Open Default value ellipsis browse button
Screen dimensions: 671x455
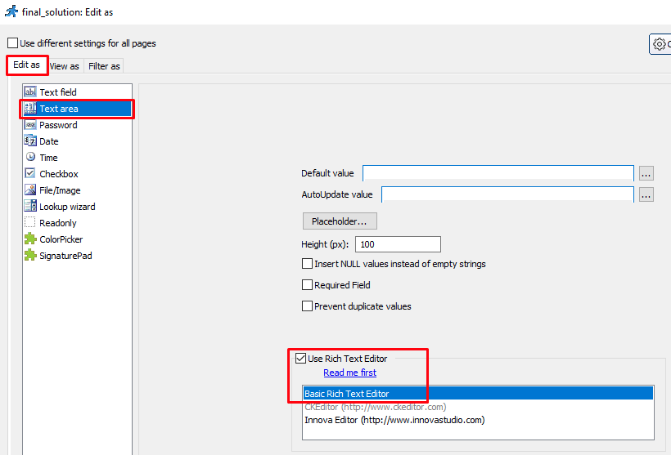[646, 173]
